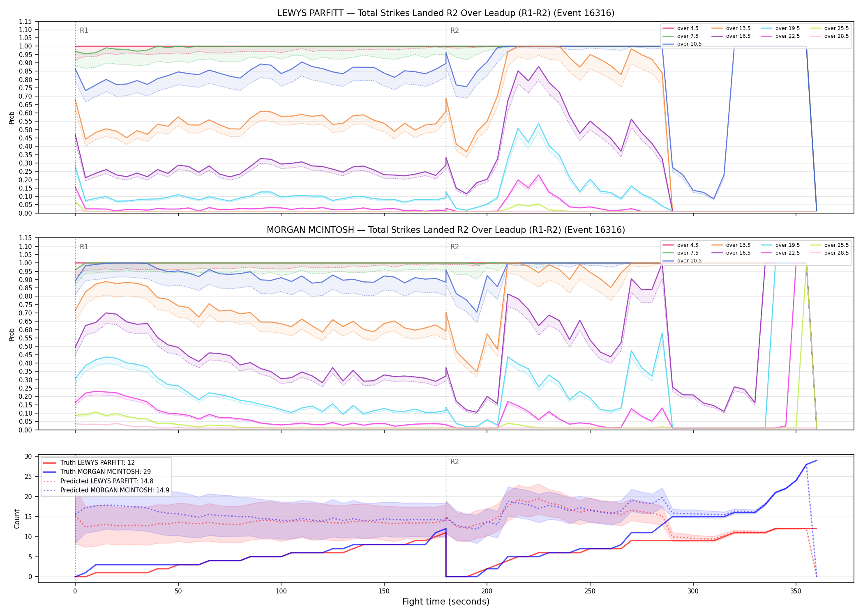Select 'over 25.5' in the Parfitt chart legend
Image resolution: width=863 pixels, height=616 pixels.
pyautogui.click(x=829, y=28)
